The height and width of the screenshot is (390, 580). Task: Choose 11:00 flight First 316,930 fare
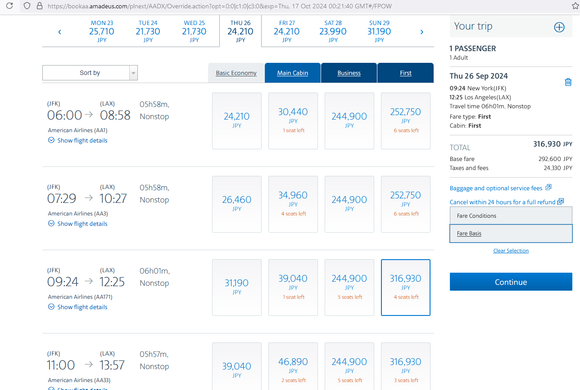pyautogui.click(x=406, y=366)
